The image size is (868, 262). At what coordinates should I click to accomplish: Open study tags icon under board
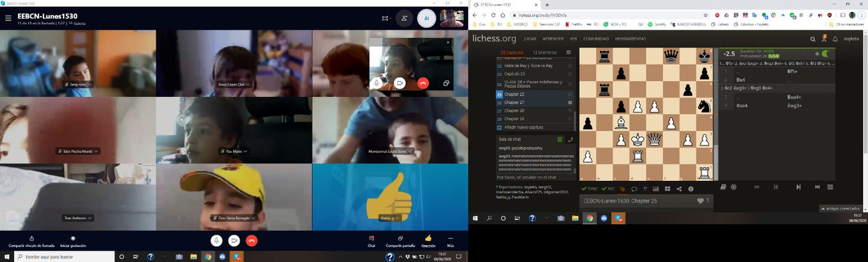tap(622, 189)
